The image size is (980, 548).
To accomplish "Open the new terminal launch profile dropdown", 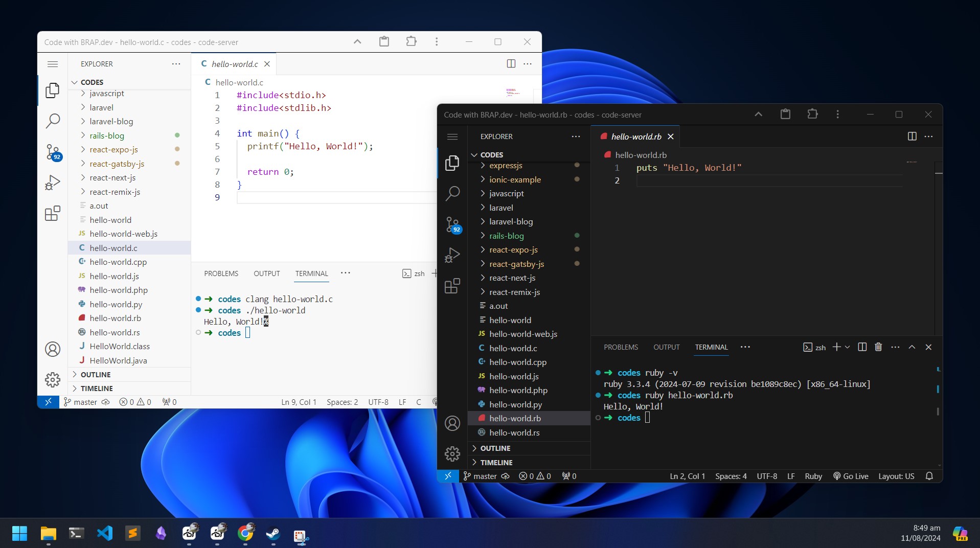I will (848, 347).
